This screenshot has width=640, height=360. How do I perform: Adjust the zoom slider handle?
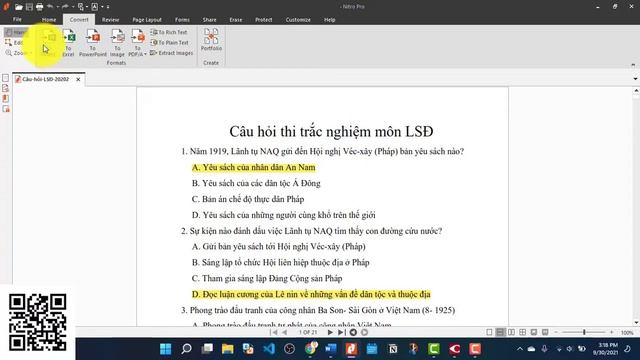pos(584,332)
